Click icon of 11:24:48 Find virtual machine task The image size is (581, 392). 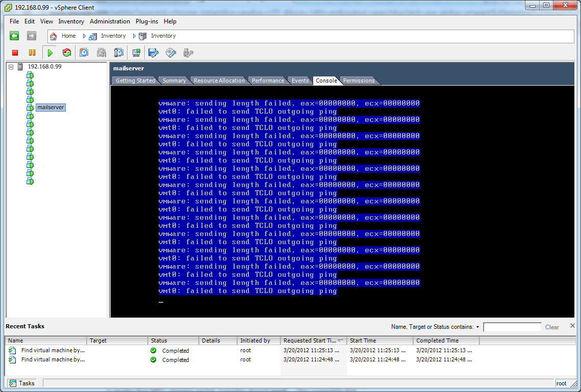click(12, 359)
